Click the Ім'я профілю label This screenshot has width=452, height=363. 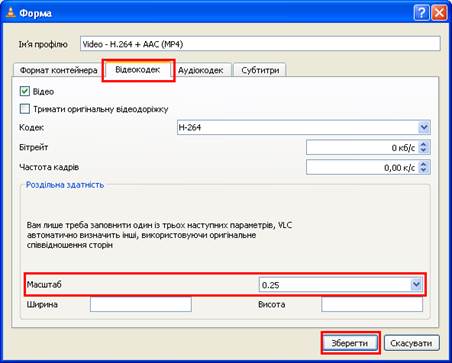pos(43,44)
